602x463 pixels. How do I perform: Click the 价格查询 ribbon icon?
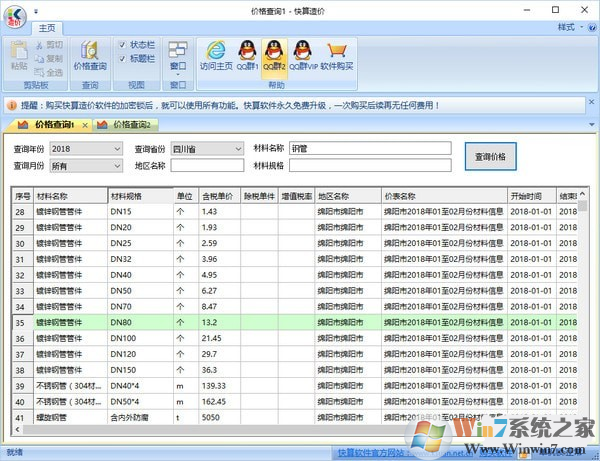point(90,55)
